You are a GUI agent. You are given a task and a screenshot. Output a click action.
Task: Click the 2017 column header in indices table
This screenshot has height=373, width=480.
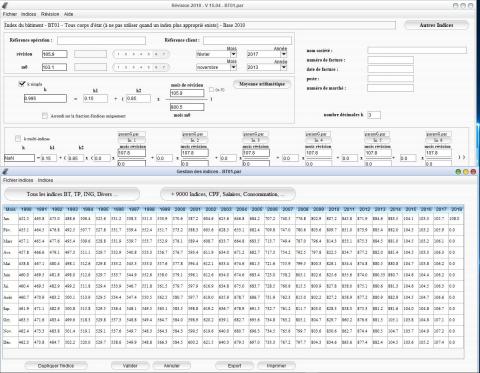click(441, 209)
